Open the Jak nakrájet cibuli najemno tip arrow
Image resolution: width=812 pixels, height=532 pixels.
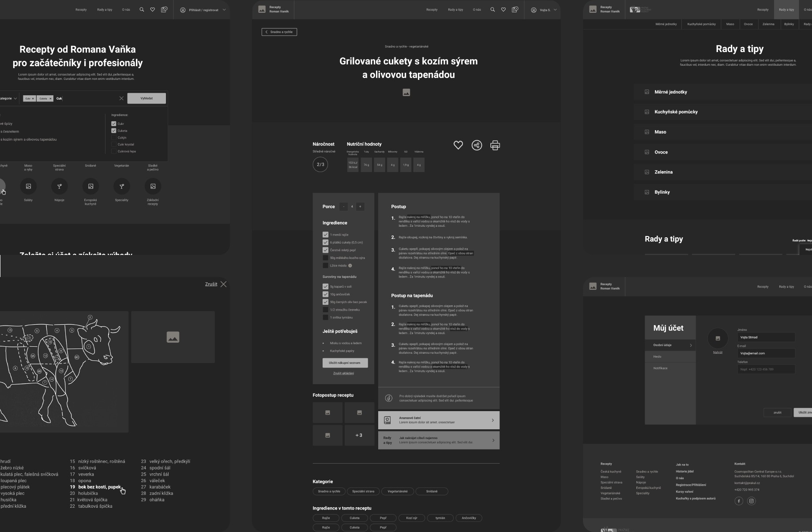pyautogui.click(x=493, y=440)
